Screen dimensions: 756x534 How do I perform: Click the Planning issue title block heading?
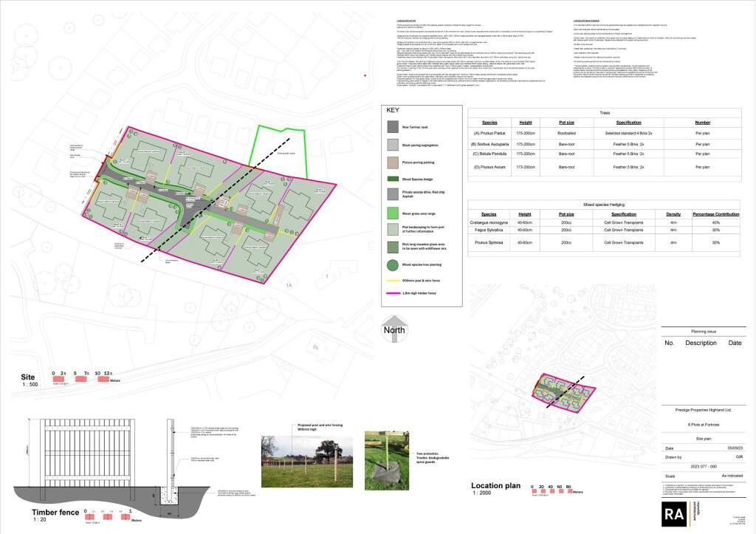(704, 333)
